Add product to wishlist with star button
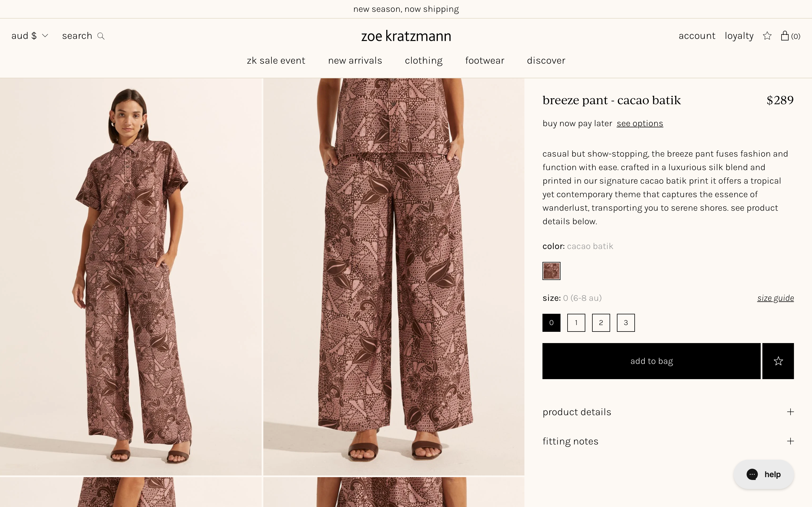 778,361
